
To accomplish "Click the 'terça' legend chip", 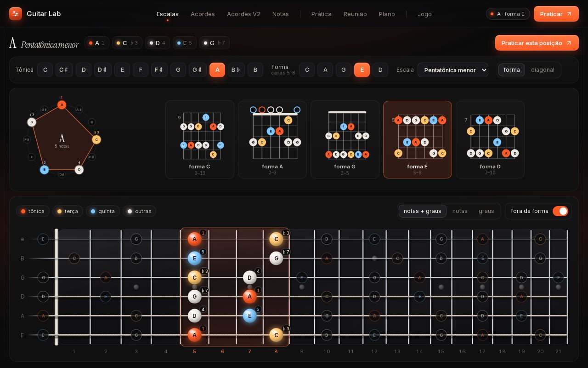I will pos(68,211).
